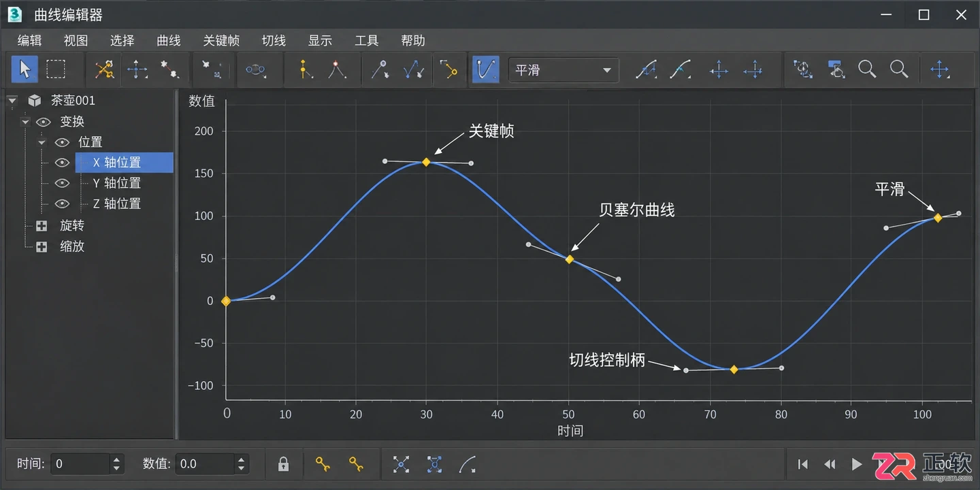The height and width of the screenshot is (490, 980).
Task: Open the 切线 menu
Action: point(274,40)
